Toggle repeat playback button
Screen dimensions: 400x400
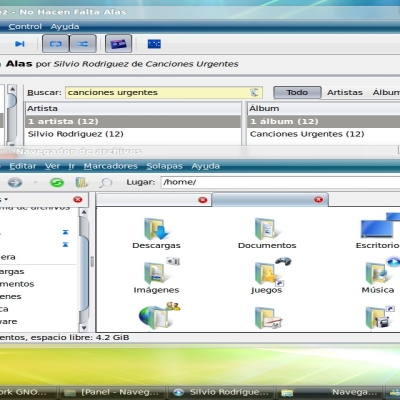point(56,44)
